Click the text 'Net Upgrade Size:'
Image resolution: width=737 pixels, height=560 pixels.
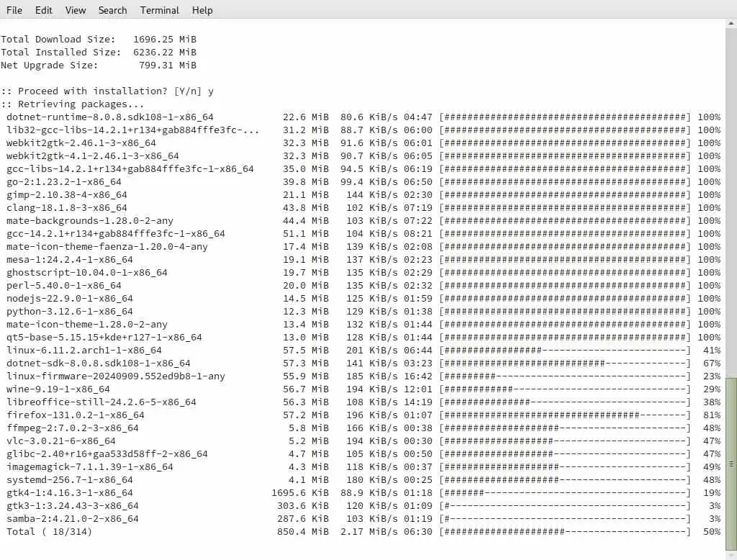pos(50,65)
